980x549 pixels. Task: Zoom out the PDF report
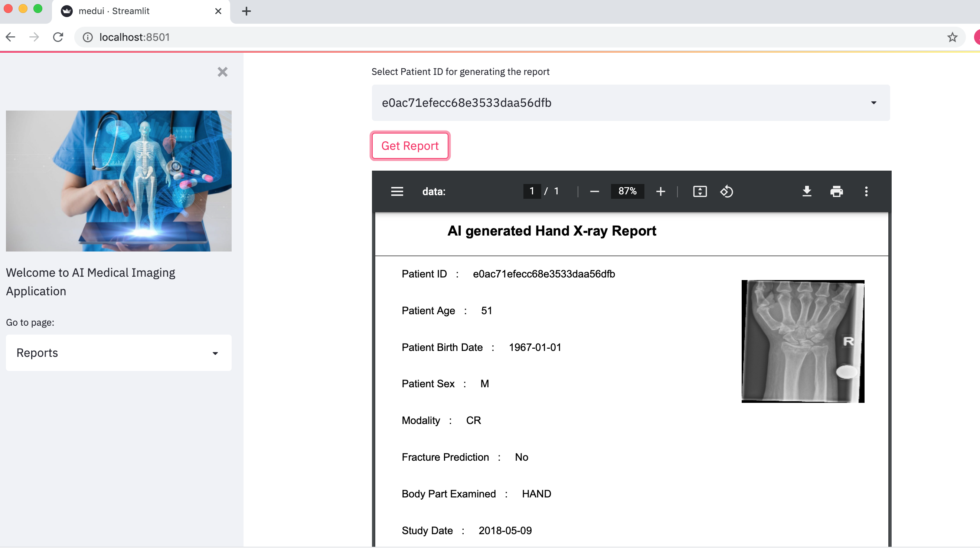594,191
